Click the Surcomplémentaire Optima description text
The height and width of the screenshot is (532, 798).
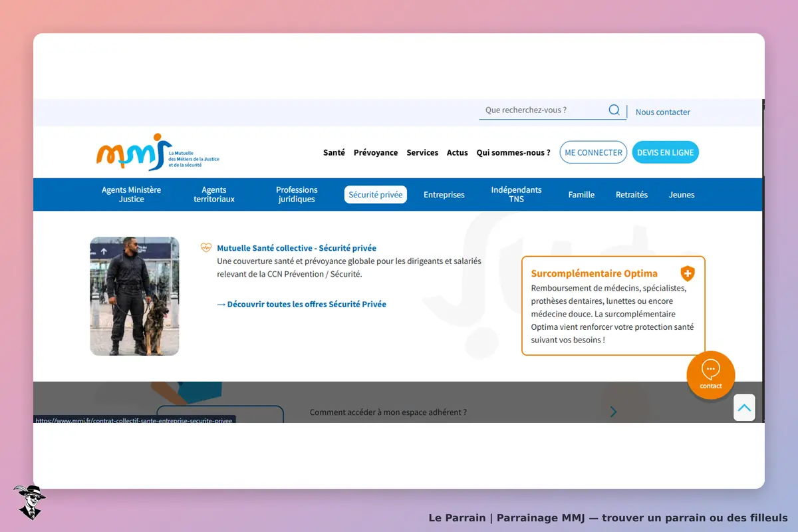612,314
